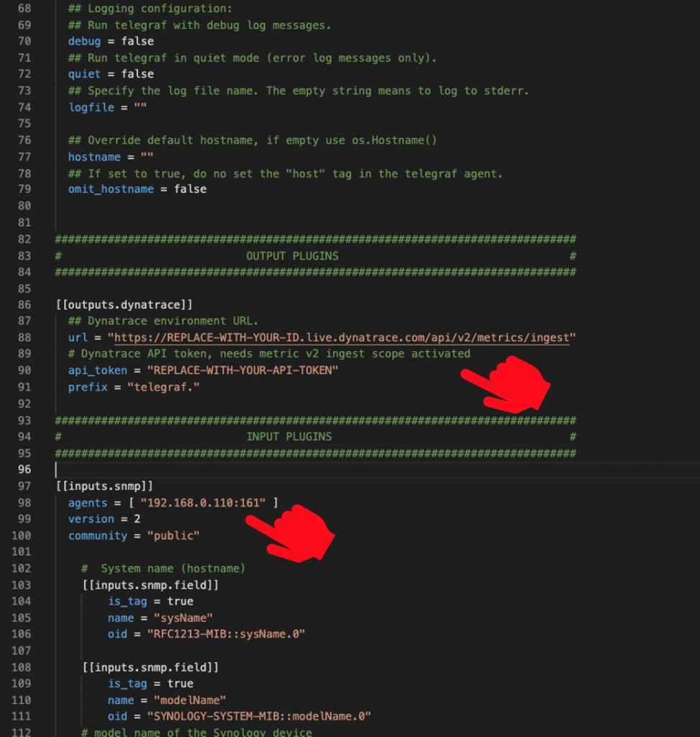Click the "INPUT PLUGINS" heading comment
The image size is (700, 737).
pos(289,437)
